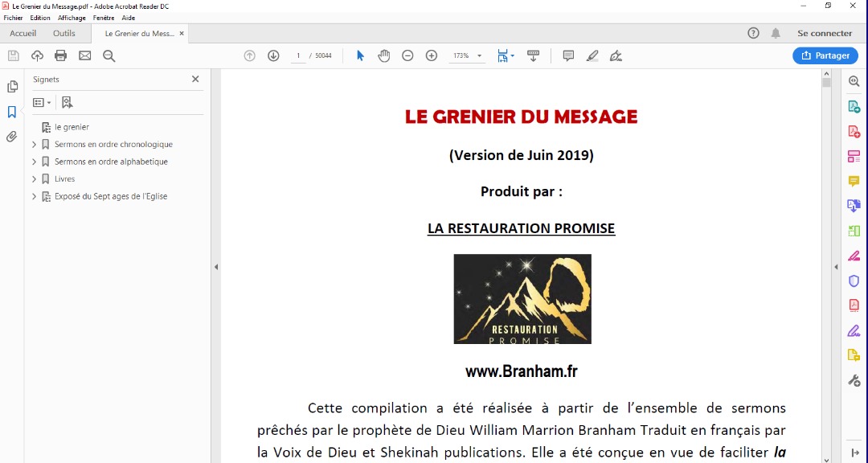Expand the Livres bookmark
The width and height of the screenshot is (868, 463).
[35, 179]
